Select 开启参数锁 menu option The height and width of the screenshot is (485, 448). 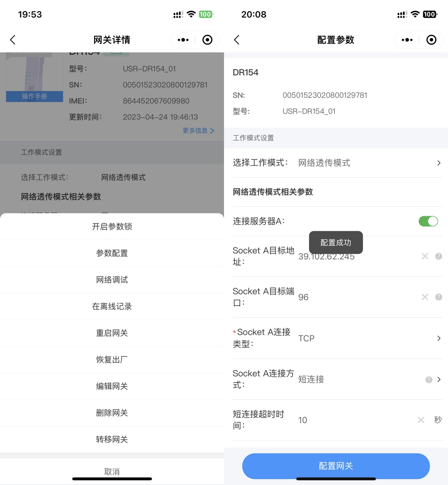pyautogui.click(x=112, y=227)
